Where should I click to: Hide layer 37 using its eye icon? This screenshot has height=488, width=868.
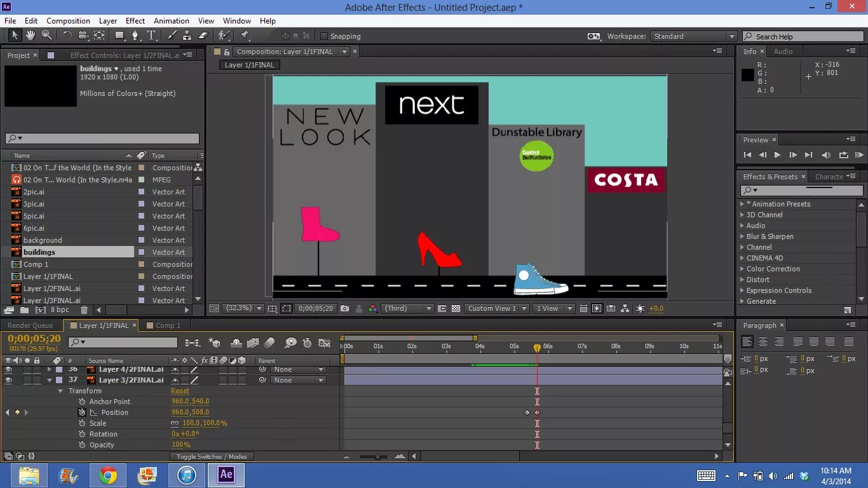(x=8, y=380)
